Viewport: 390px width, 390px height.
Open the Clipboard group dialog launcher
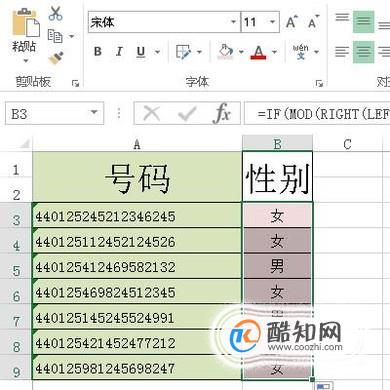coord(75,83)
